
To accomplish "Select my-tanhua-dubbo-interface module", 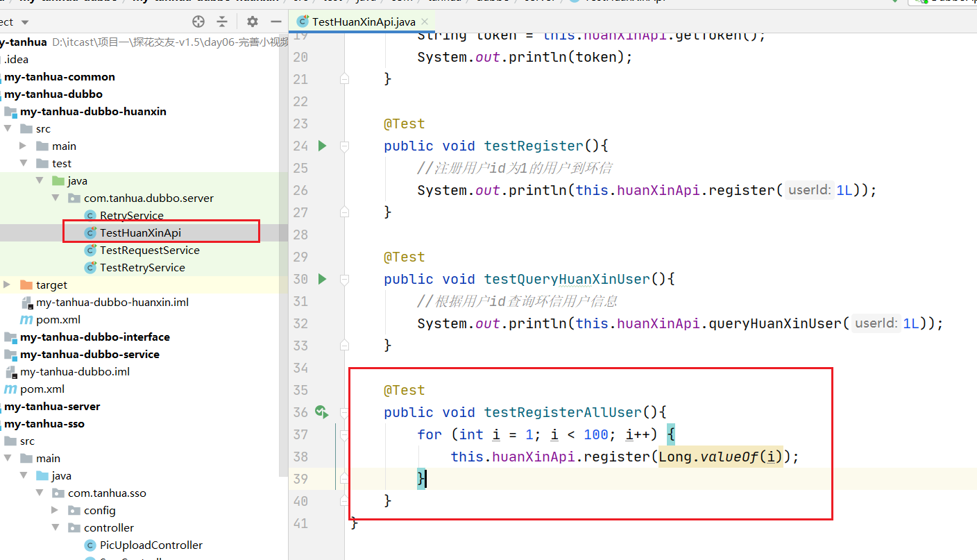I will coord(95,337).
